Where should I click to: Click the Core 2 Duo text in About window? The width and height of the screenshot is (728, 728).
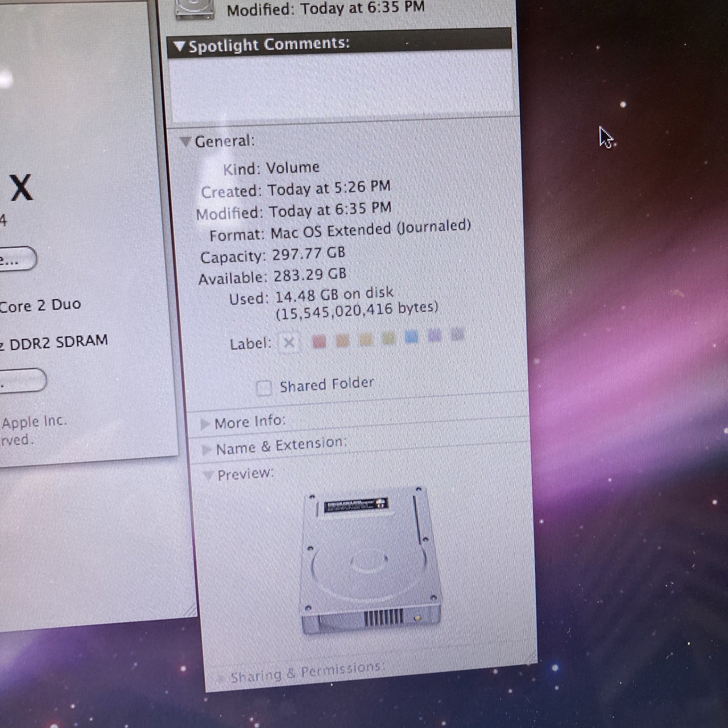click(x=40, y=305)
